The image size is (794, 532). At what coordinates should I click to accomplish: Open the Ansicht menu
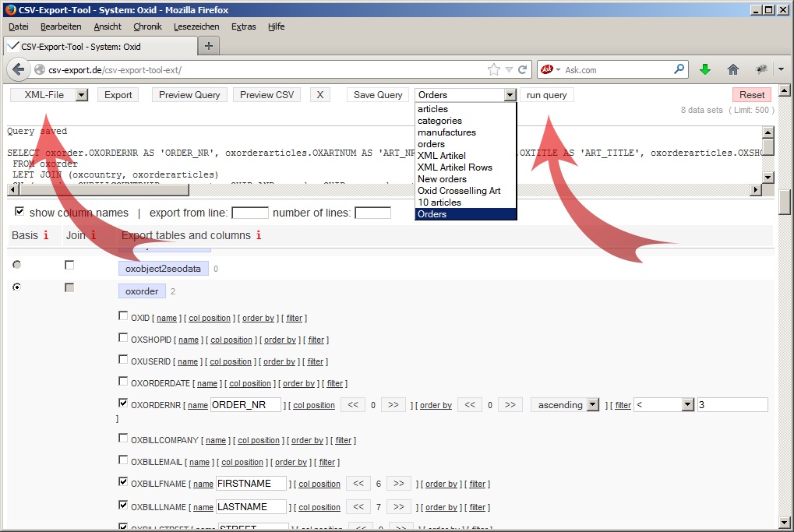108,26
